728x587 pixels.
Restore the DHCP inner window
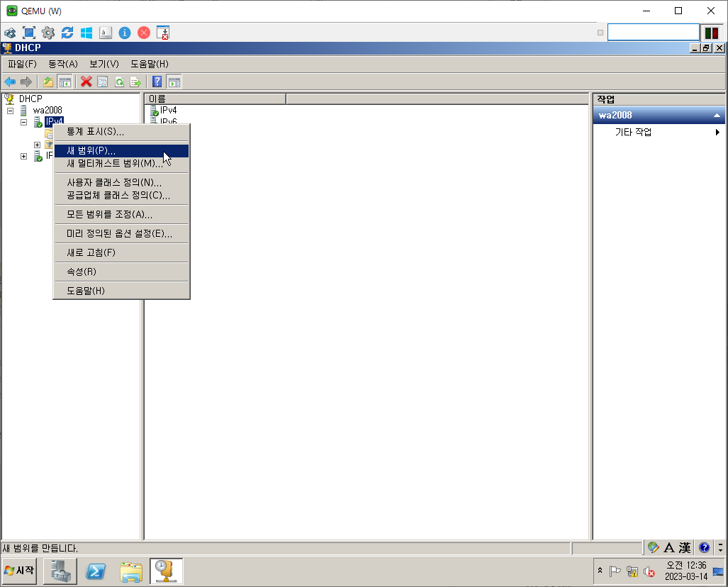coord(706,47)
